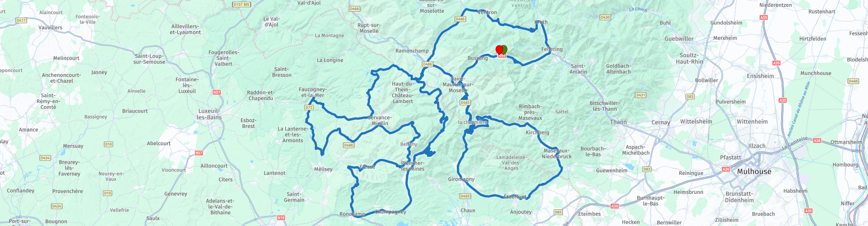
Task: Select the Mulhouse city label
Action: [754, 172]
